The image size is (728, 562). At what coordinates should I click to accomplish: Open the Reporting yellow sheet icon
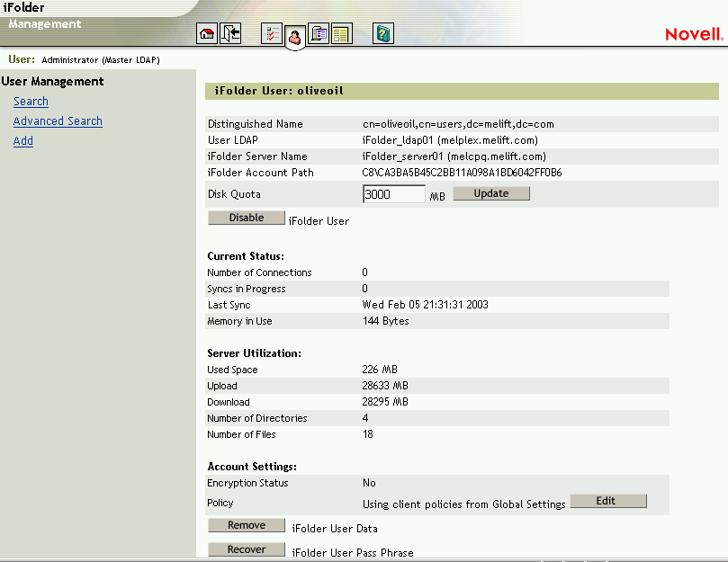click(x=342, y=33)
